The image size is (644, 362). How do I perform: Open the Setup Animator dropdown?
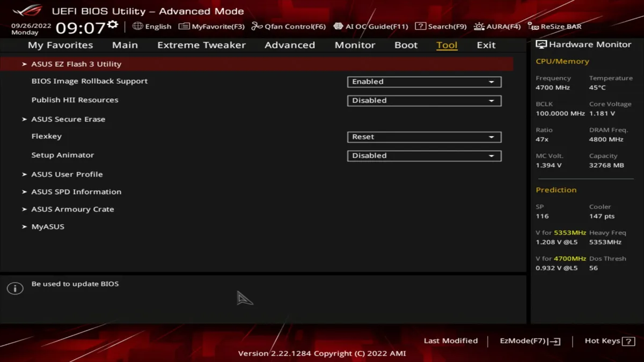coord(424,156)
